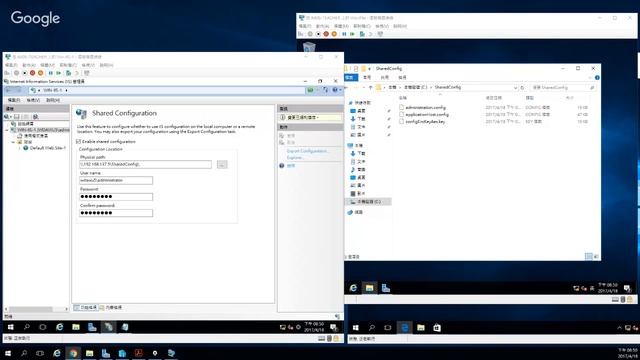This screenshot has width=640, height=360.
Task: Toggle Enable shared configuration checkbox
Action: pyautogui.click(x=78, y=142)
